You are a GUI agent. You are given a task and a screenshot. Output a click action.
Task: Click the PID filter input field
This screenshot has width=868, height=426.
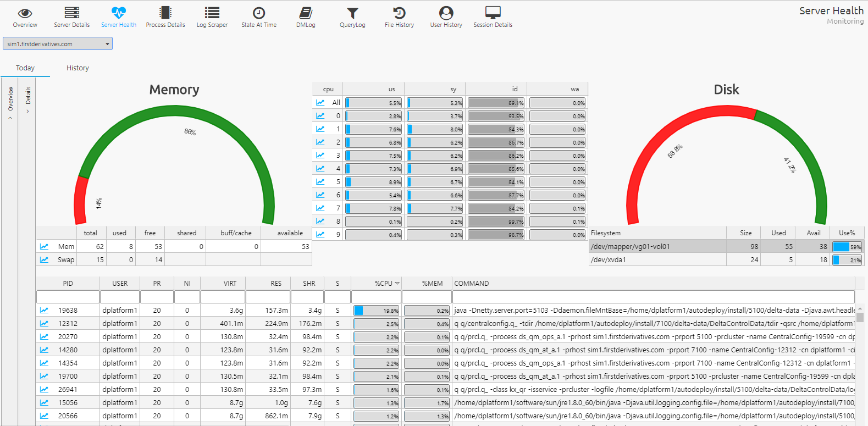(68, 297)
